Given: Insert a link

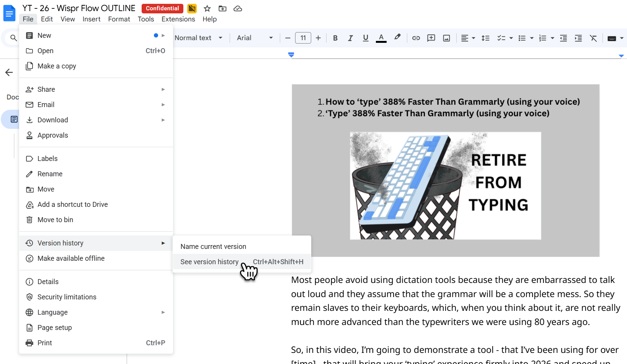Looking at the screenshot, I should point(416,38).
